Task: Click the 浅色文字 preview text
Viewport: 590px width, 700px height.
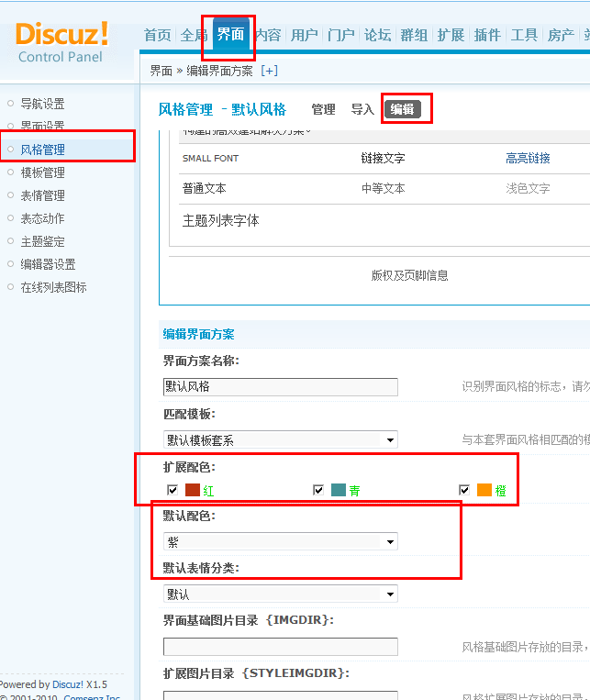Action: (528, 188)
